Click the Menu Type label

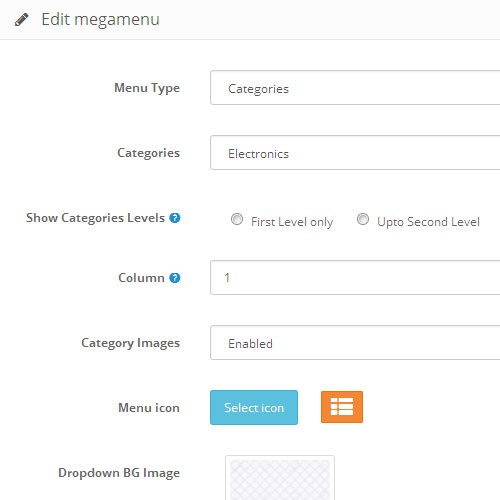(147, 88)
